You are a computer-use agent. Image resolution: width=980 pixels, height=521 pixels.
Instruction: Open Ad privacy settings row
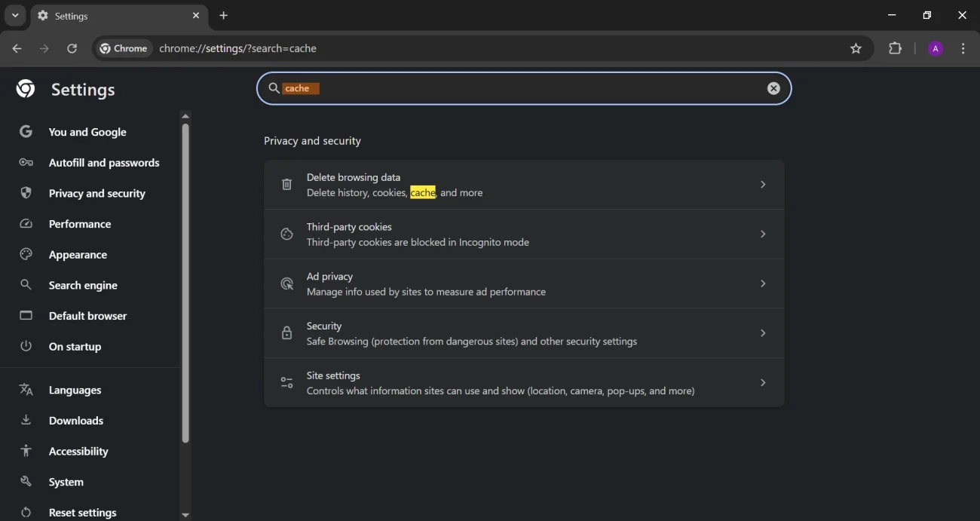[x=523, y=283]
